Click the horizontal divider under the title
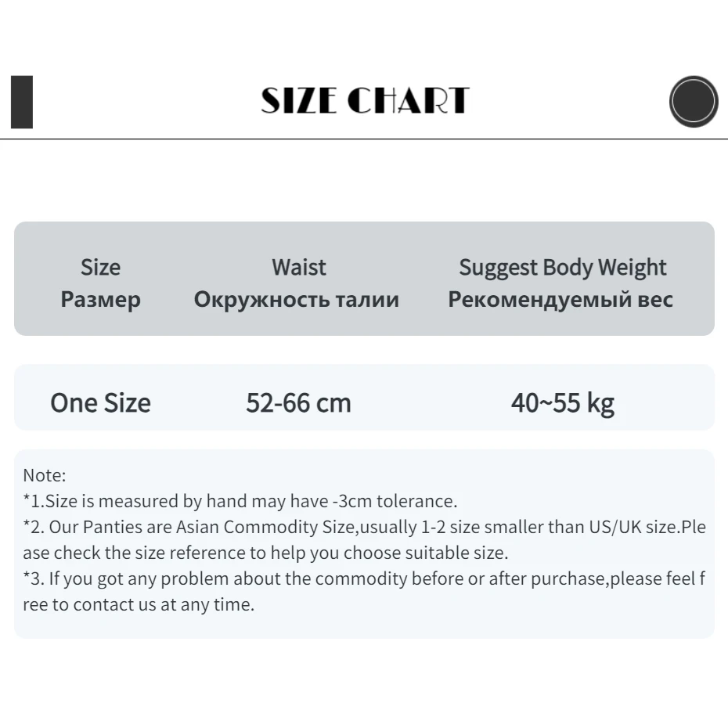Screen dimensions: 728x728 pyautogui.click(x=364, y=139)
